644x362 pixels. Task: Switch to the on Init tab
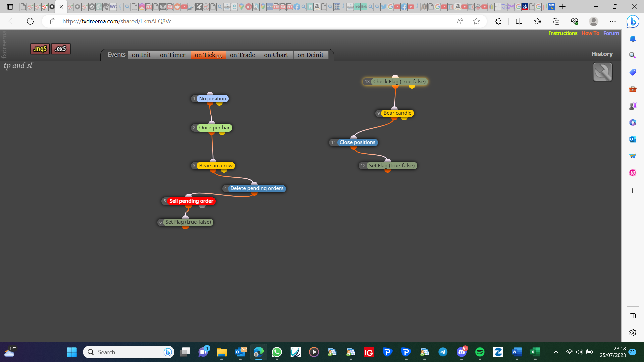point(142,55)
